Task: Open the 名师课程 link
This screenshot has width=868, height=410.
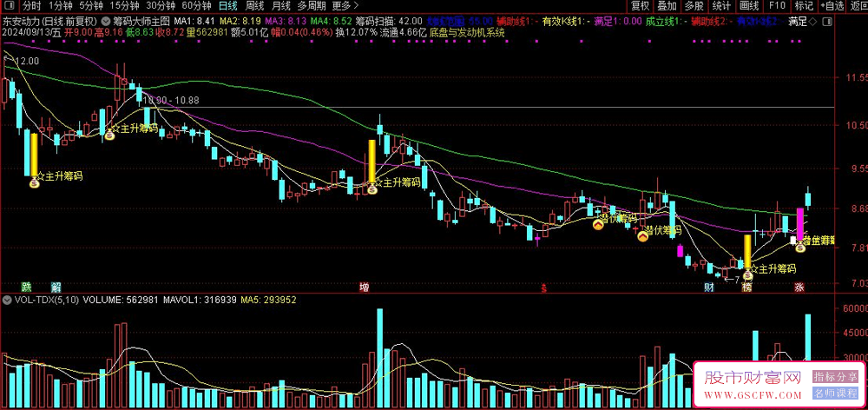Action: (835, 393)
